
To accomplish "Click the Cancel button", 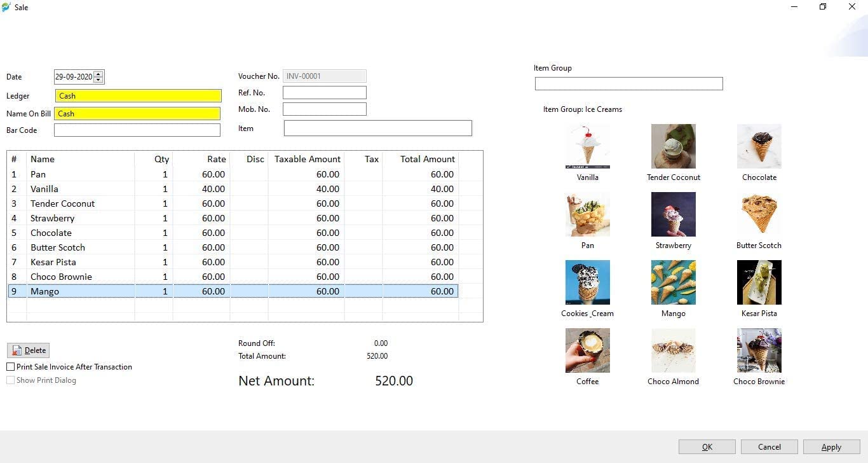I will (770, 447).
